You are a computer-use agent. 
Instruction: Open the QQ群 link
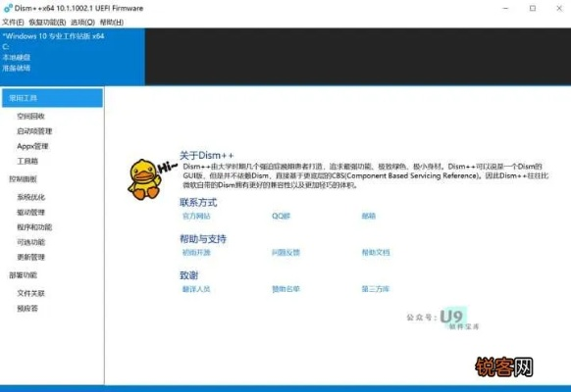tap(281, 216)
